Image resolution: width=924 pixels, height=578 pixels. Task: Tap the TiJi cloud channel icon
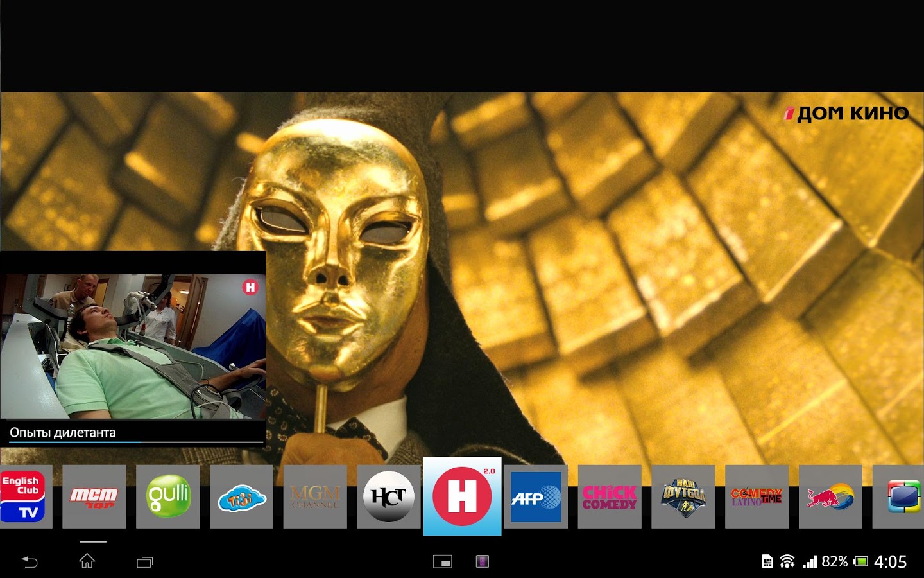click(x=241, y=496)
